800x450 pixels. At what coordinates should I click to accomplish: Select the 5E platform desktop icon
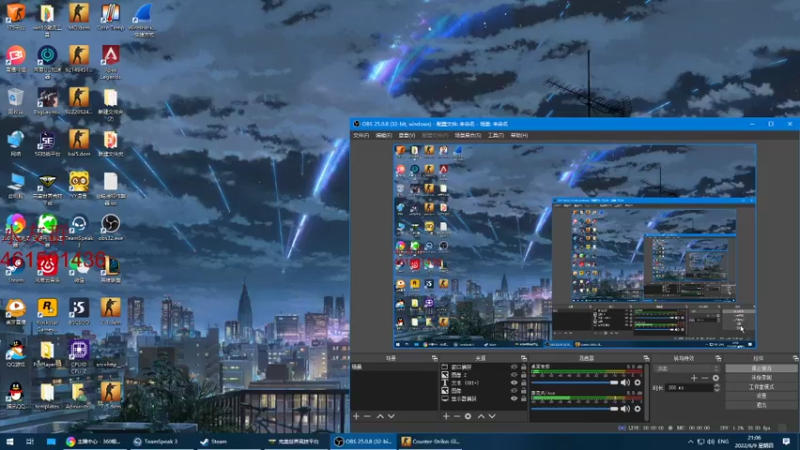(x=47, y=143)
